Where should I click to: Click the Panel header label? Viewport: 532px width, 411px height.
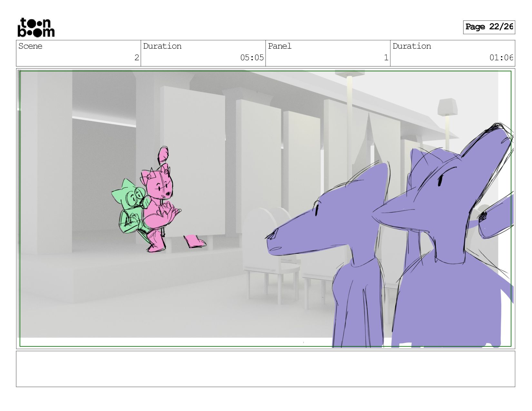(x=280, y=46)
